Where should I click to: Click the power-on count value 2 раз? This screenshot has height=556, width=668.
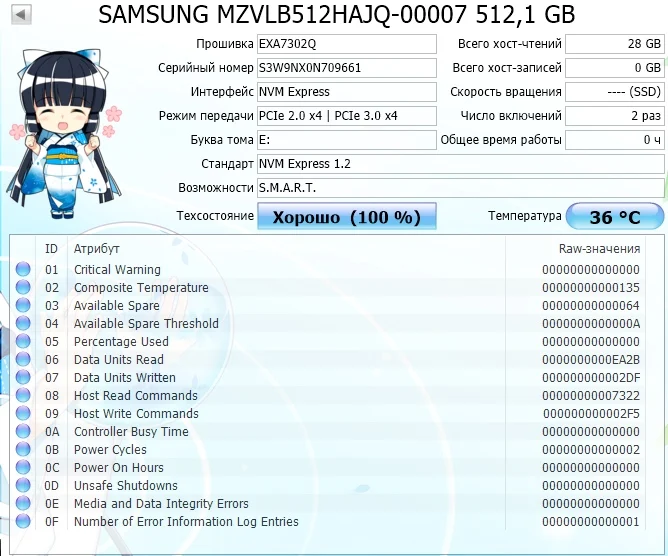615,115
